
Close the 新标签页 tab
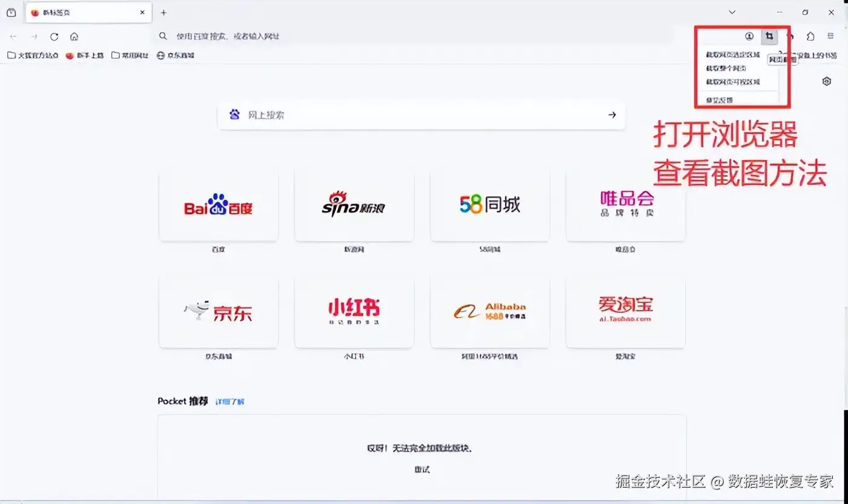pyautogui.click(x=142, y=12)
